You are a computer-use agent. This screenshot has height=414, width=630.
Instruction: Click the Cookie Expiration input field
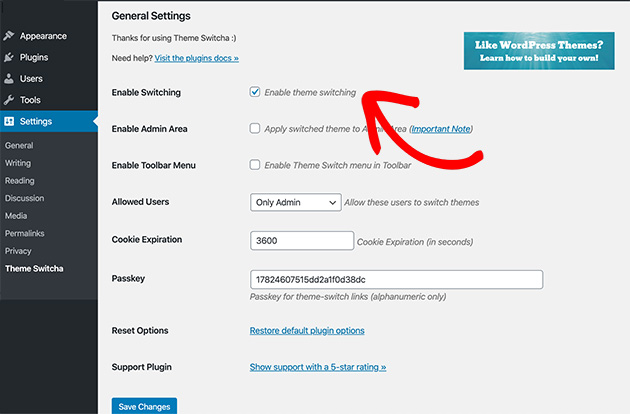[302, 240]
